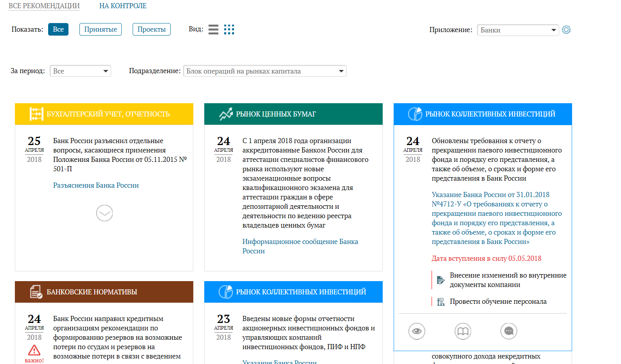Switch to list view icon
621x364 pixels.
click(x=213, y=30)
